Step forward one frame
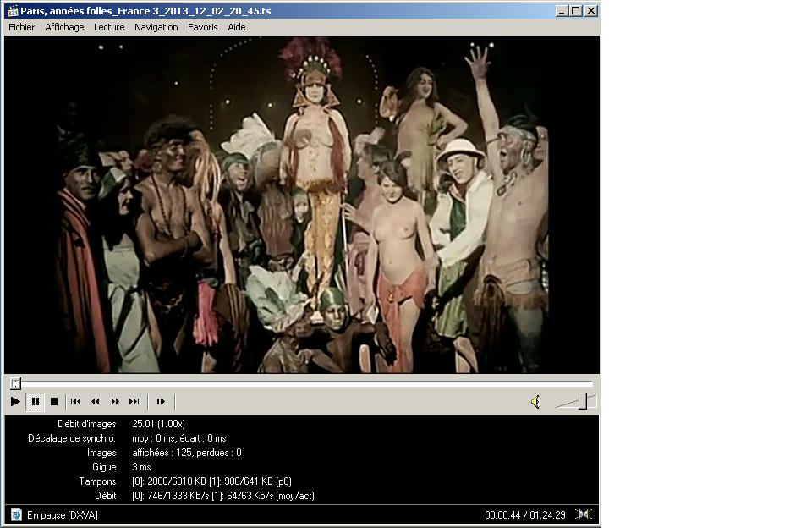812x528 pixels. point(161,402)
